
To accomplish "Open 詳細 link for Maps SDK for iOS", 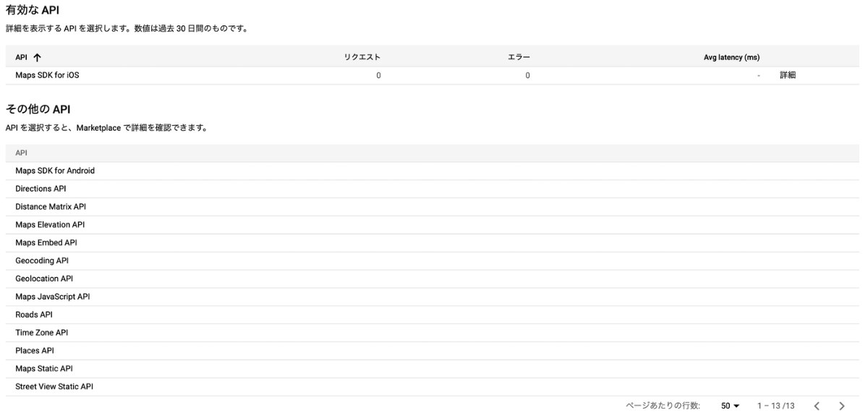I will 788,75.
